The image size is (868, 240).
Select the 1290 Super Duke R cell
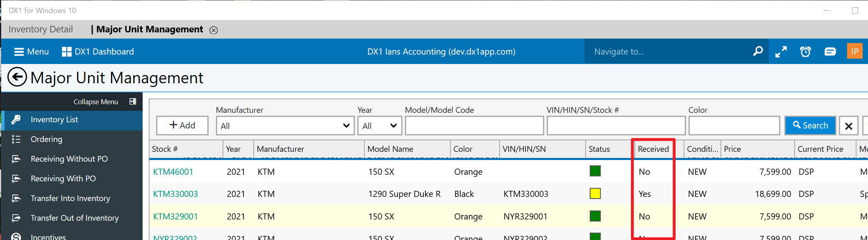point(404,194)
